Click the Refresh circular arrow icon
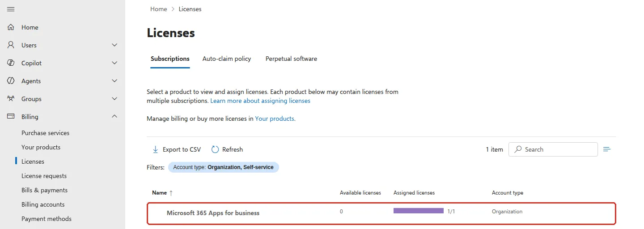 coord(215,149)
